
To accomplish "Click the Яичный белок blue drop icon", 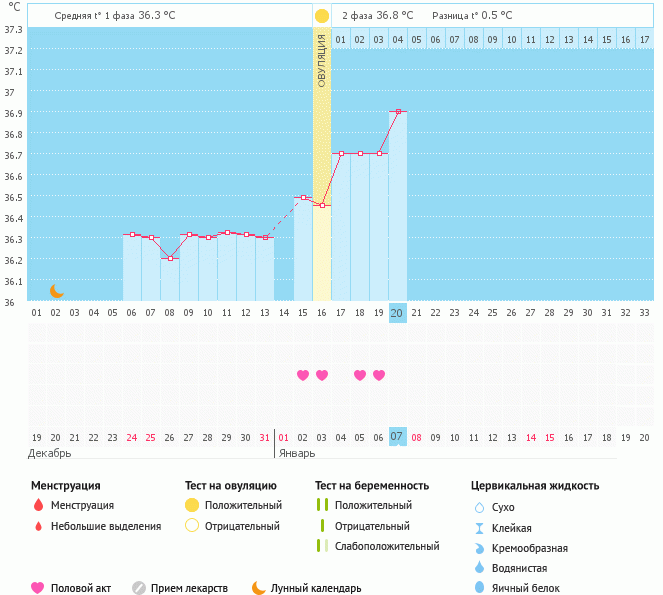I will (x=479, y=588).
